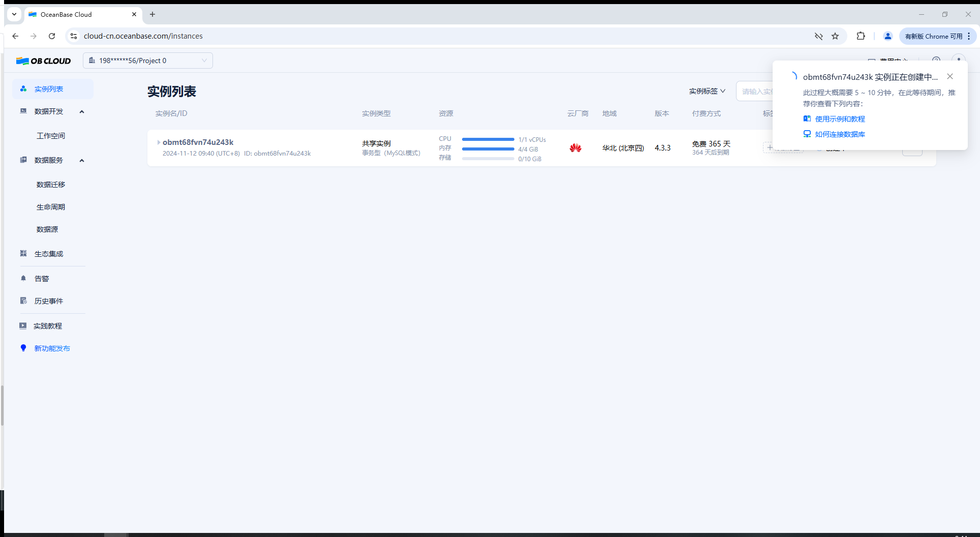Open 生态集成 in the sidebar
The image size is (980, 537).
(x=49, y=254)
